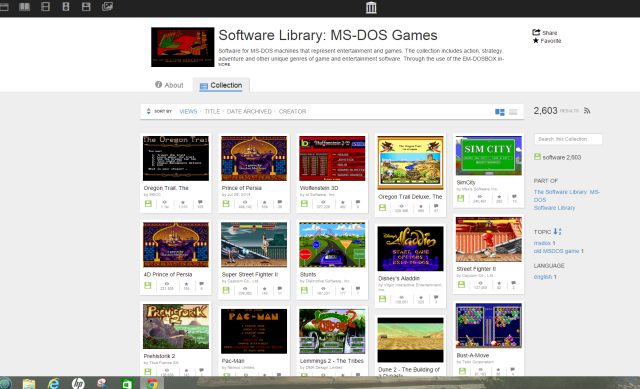640x389 pixels.
Task: Click the Favorite star icon
Action: coord(536,40)
